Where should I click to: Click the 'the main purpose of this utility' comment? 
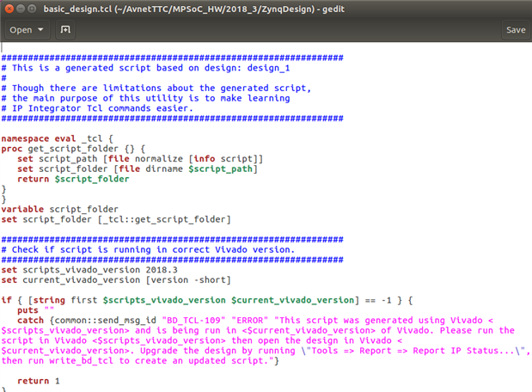click(145, 98)
